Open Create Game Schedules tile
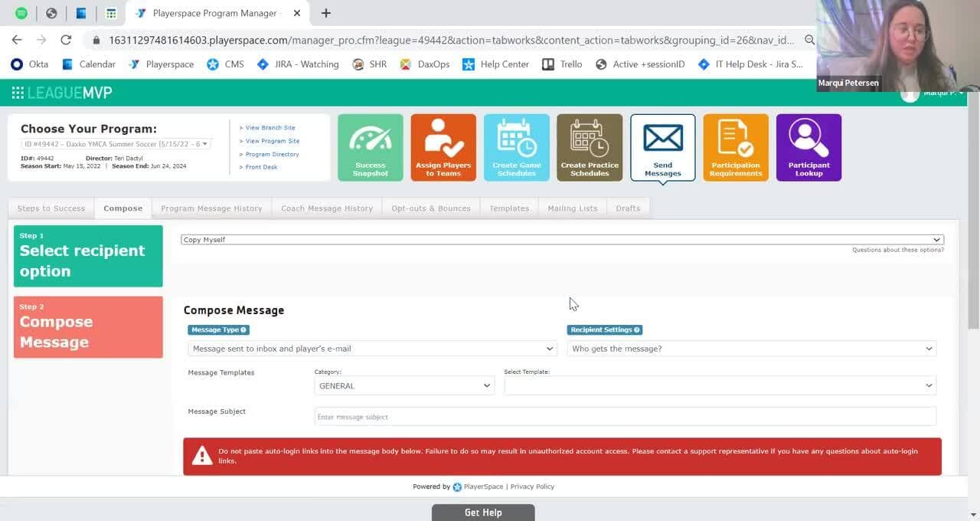Screen dimensions: 980x521 [x=516, y=147]
